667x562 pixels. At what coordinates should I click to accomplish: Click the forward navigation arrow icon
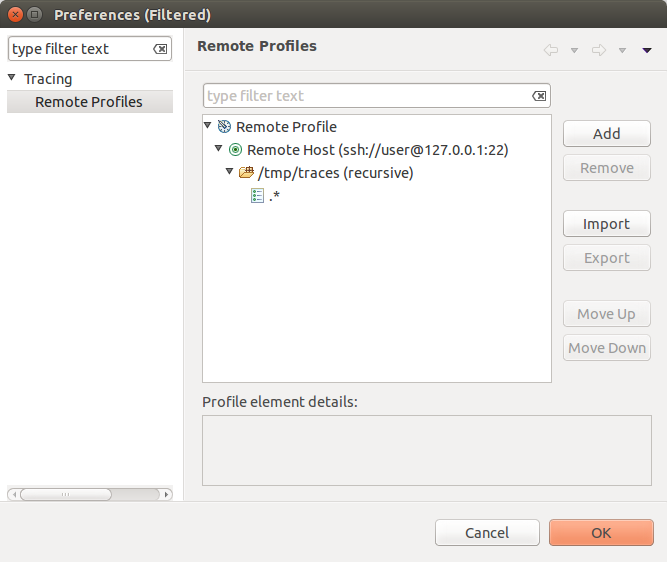click(599, 50)
